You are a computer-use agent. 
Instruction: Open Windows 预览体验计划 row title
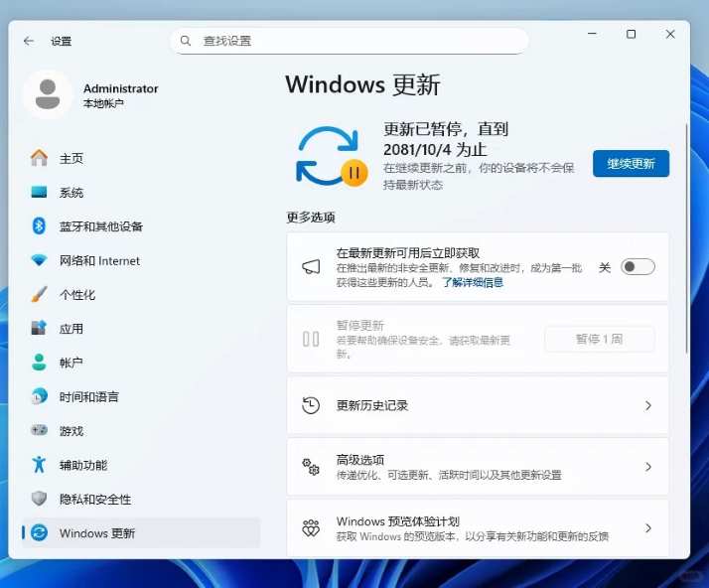click(x=398, y=521)
